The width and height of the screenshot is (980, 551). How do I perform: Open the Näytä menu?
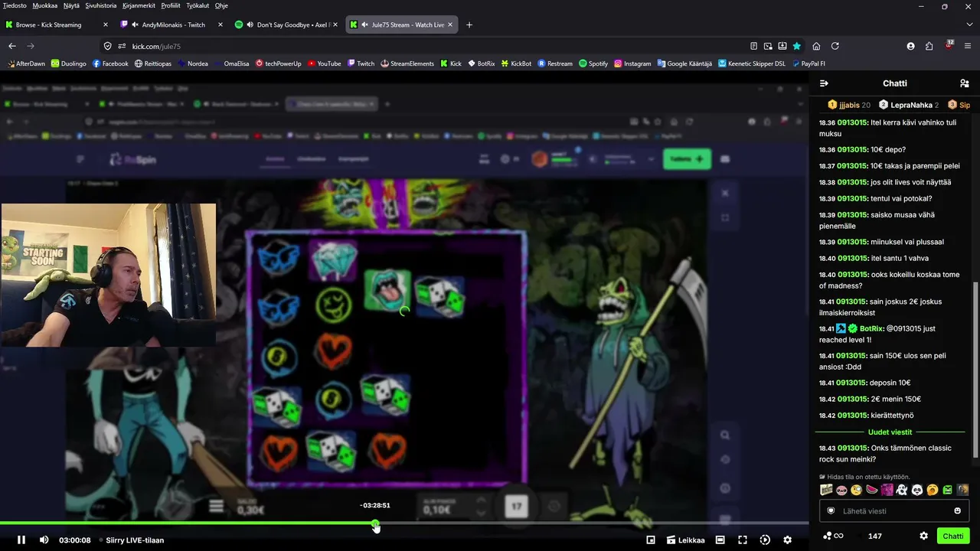coord(71,5)
